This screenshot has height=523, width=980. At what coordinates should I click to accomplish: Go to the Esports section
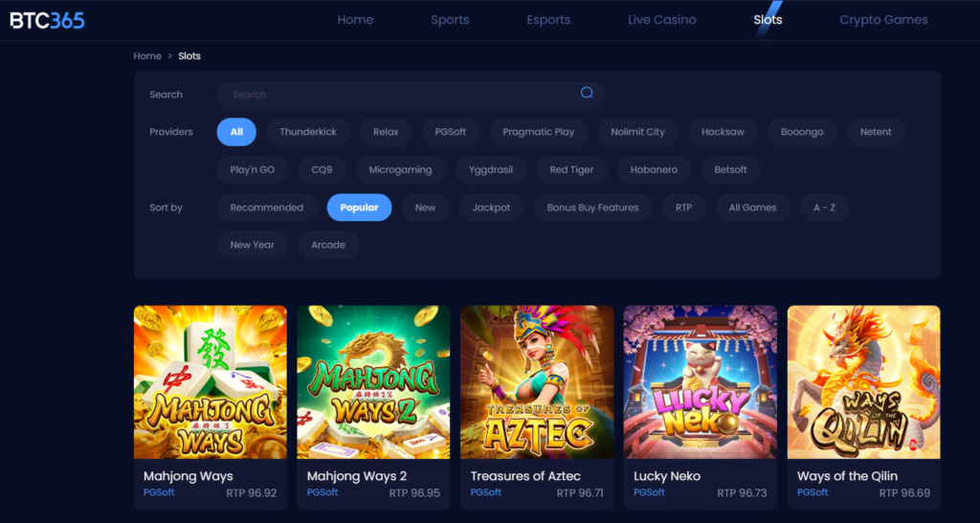[x=548, y=20]
